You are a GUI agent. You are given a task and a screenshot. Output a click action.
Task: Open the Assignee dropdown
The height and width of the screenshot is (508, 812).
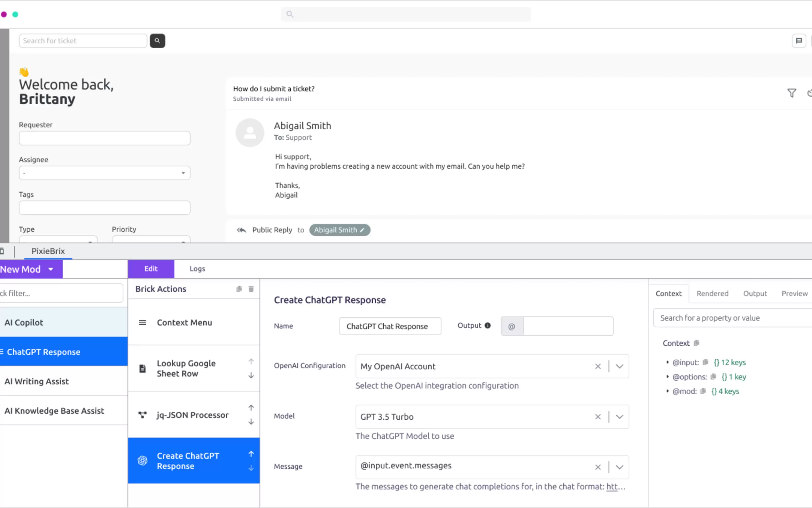point(105,173)
